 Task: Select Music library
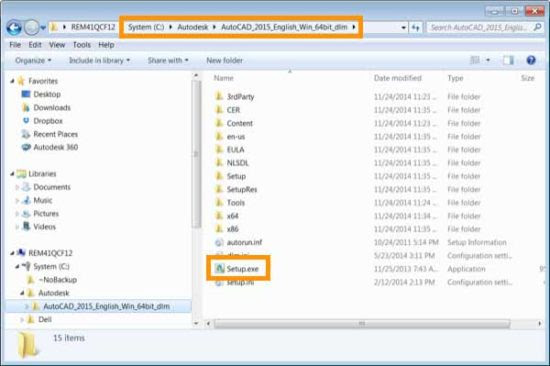pyautogui.click(x=42, y=200)
